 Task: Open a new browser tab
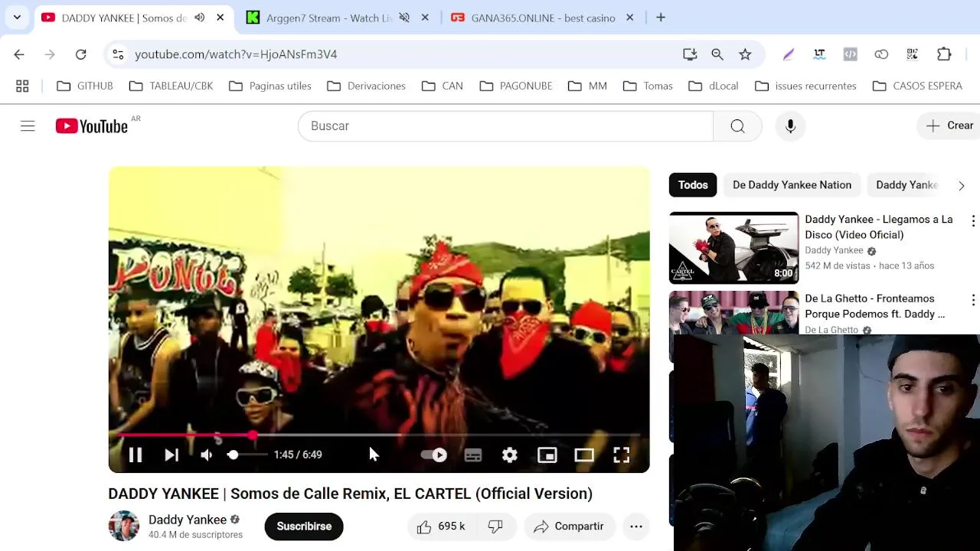[661, 18]
